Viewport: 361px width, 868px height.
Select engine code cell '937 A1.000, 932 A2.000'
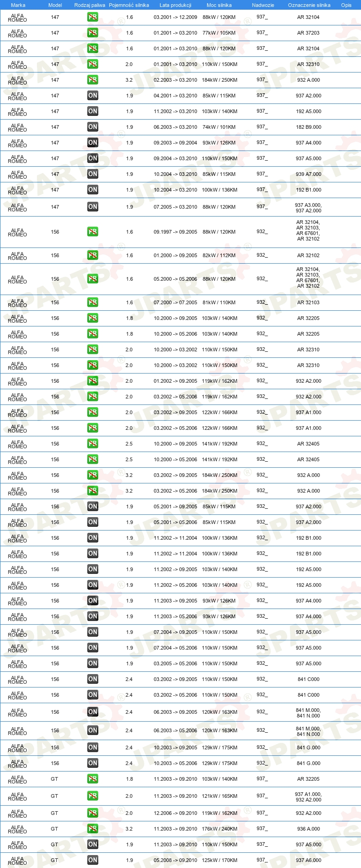(x=308, y=797)
